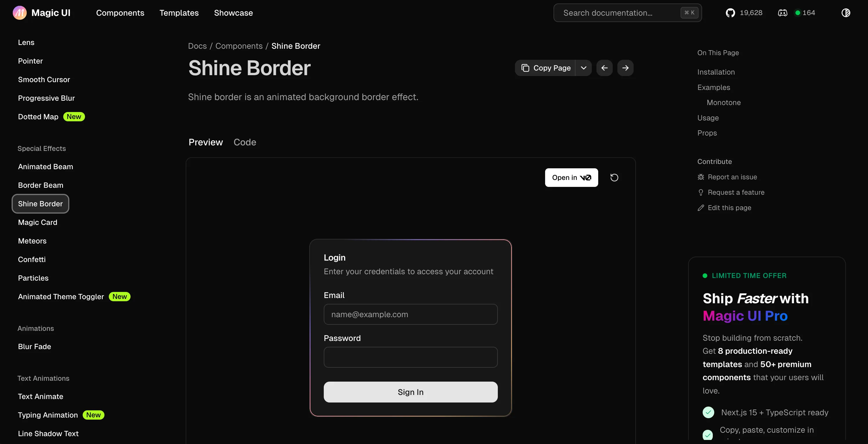Screen dimensions: 868x444
Task: Open Magic Card in the sidebar
Action: click(38, 222)
